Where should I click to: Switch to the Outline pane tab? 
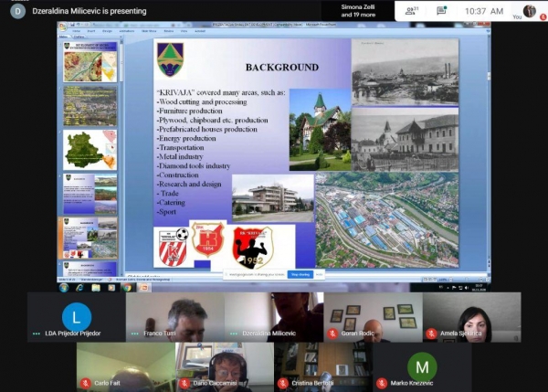79,37
